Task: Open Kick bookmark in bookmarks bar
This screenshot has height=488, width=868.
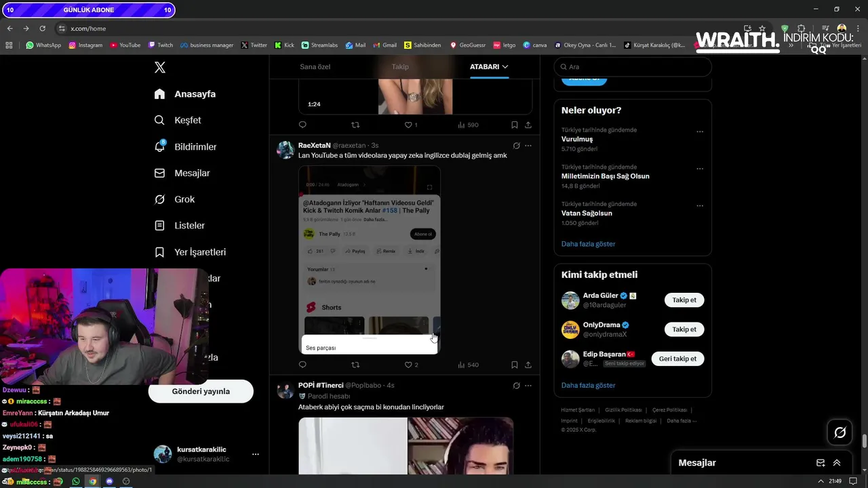Action: 284,45
